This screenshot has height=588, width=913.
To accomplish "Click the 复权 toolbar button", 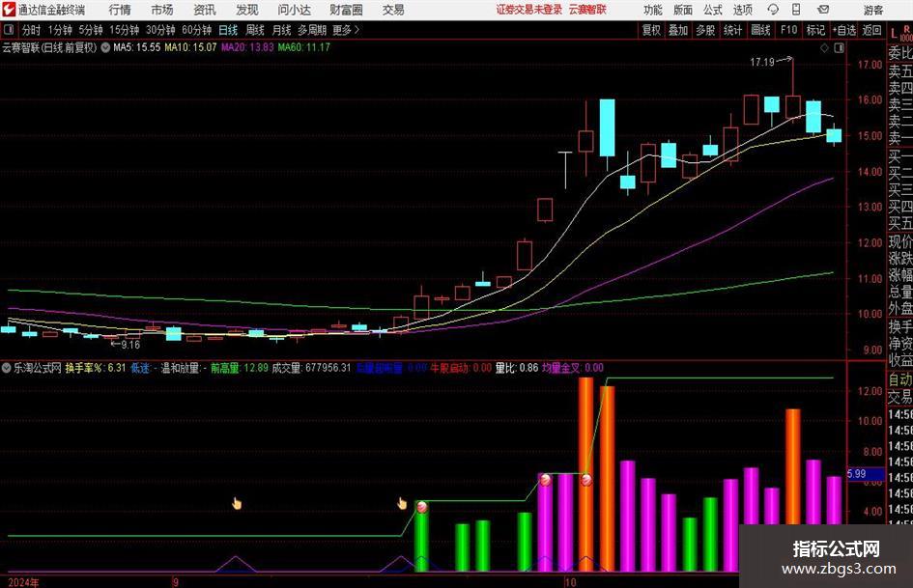I will coord(651,30).
